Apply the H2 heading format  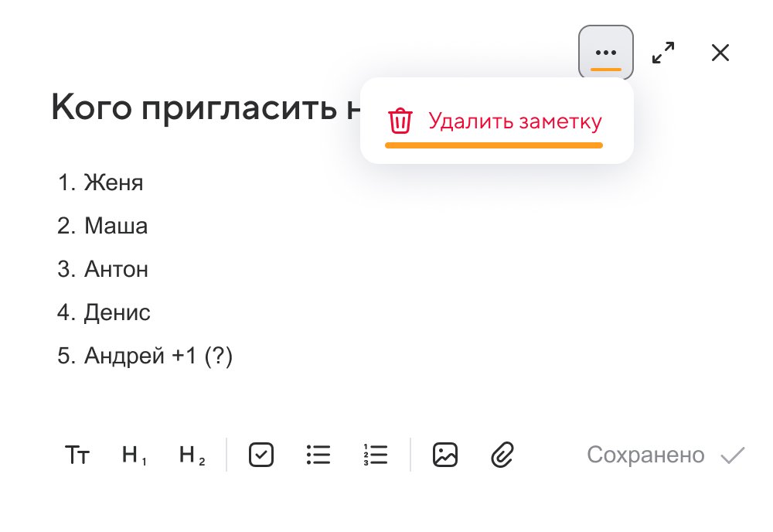(x=192, y=455)
